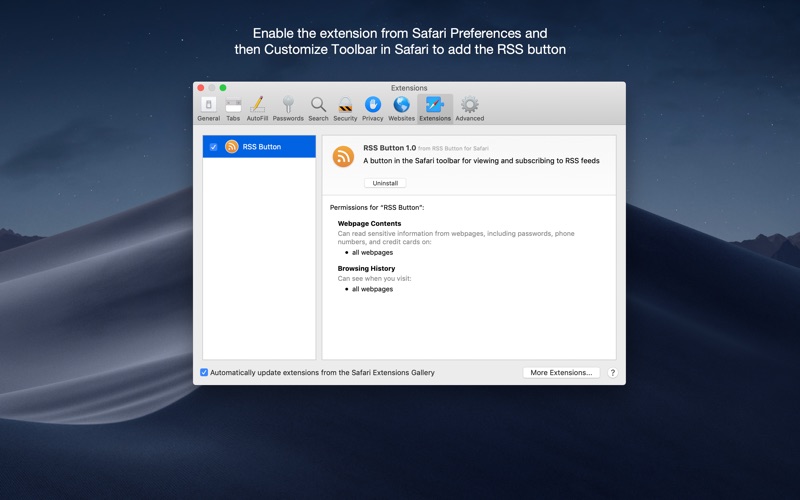Open the Tabs preferences pane
The height and width of the screenshot is (500, 800).
pyautogui.click(x=233, y=109)
